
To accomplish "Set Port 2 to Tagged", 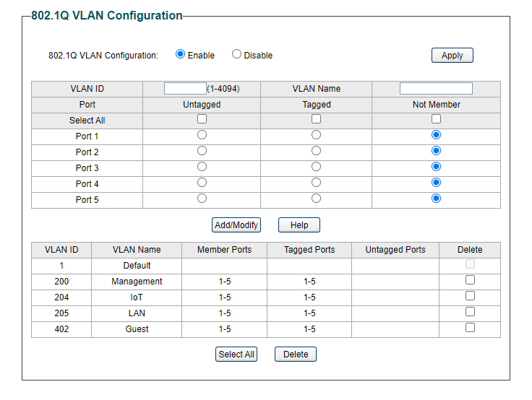I will click(x=316, y=151).
